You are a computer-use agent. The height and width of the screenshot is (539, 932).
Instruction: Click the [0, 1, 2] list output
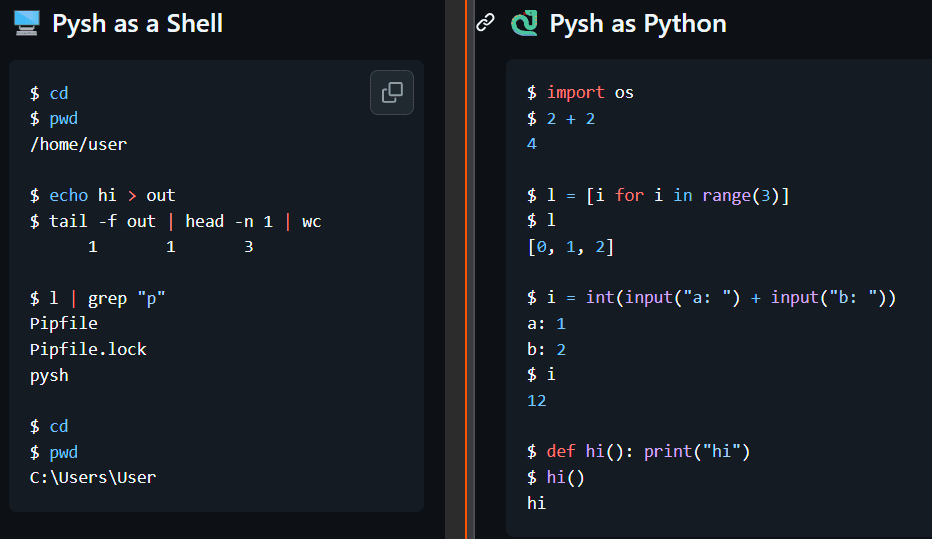coord(570,246)
